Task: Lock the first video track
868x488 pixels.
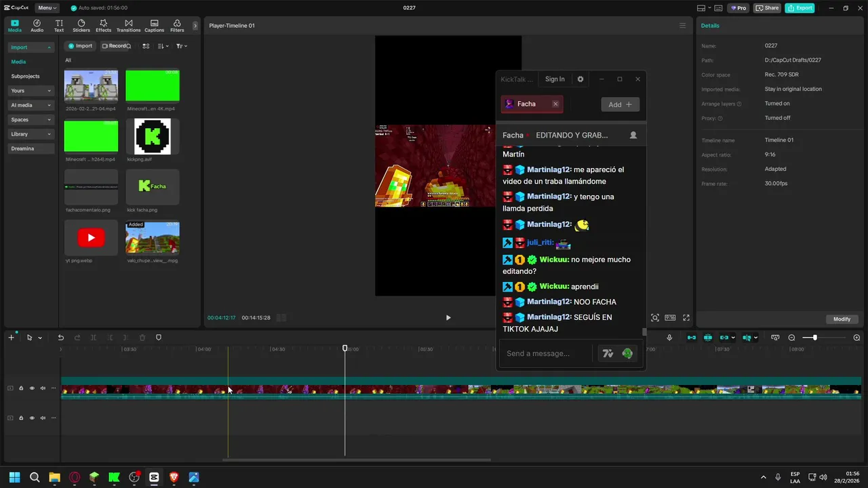Action: tap(21, 388)
